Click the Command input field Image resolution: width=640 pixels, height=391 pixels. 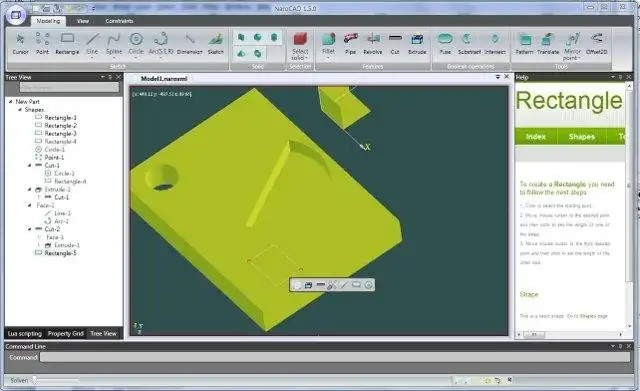tap(335, 358)
